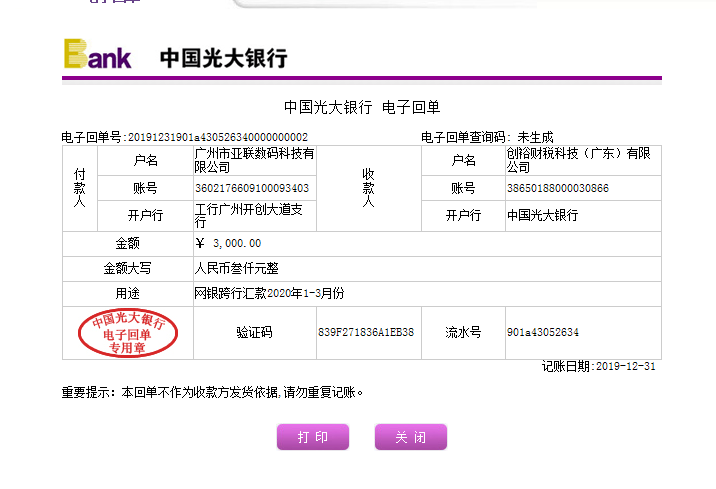
Task: Click the 流水号 label cell
Action: [x=463, y=332]
